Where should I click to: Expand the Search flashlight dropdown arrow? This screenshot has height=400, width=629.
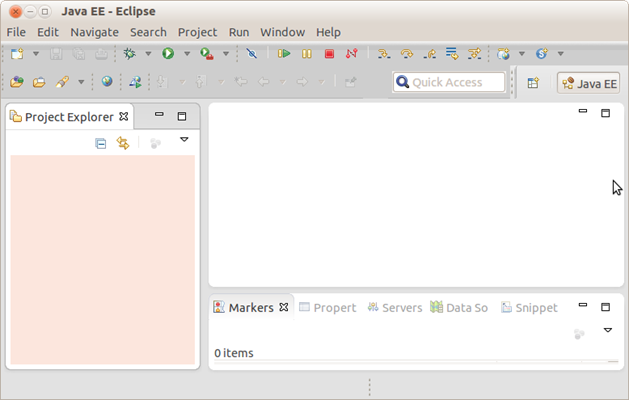pyautogui.click(x=81, y=82)
